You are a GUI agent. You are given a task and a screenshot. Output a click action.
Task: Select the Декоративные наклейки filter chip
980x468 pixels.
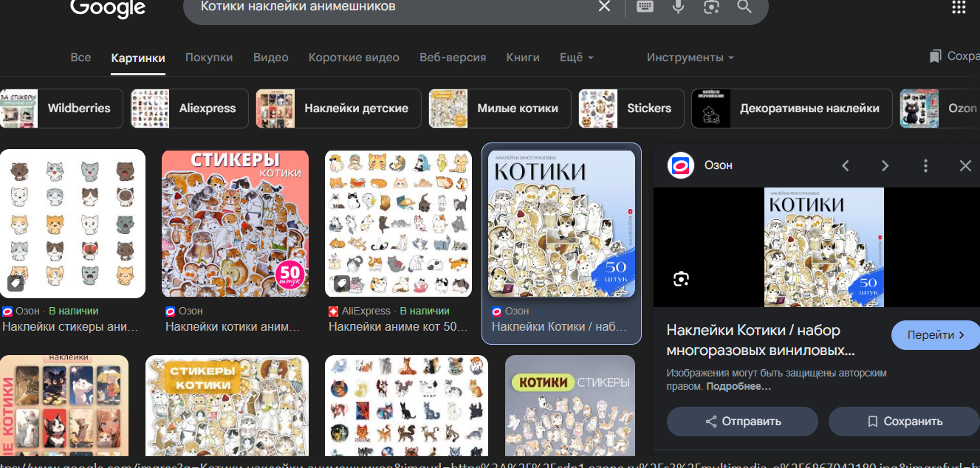(792, 109)
